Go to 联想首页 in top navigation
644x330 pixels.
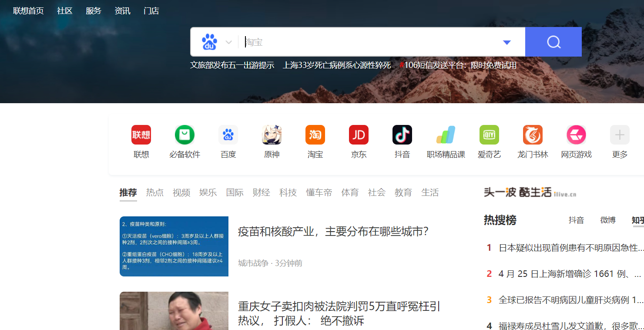(x=28, y=11)
